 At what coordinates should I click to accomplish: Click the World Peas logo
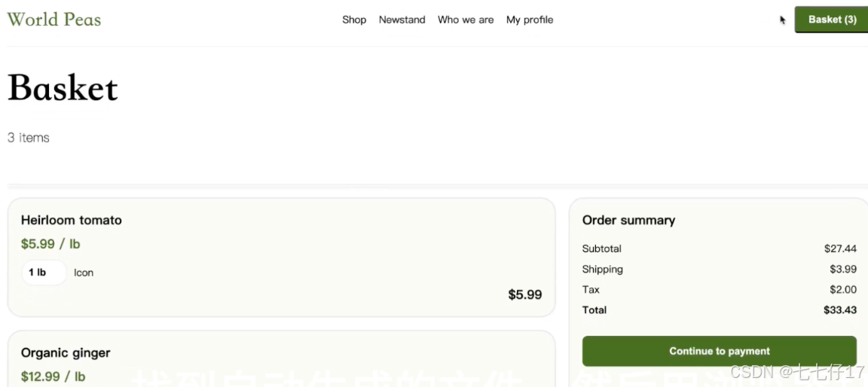(x=53, y=20)
